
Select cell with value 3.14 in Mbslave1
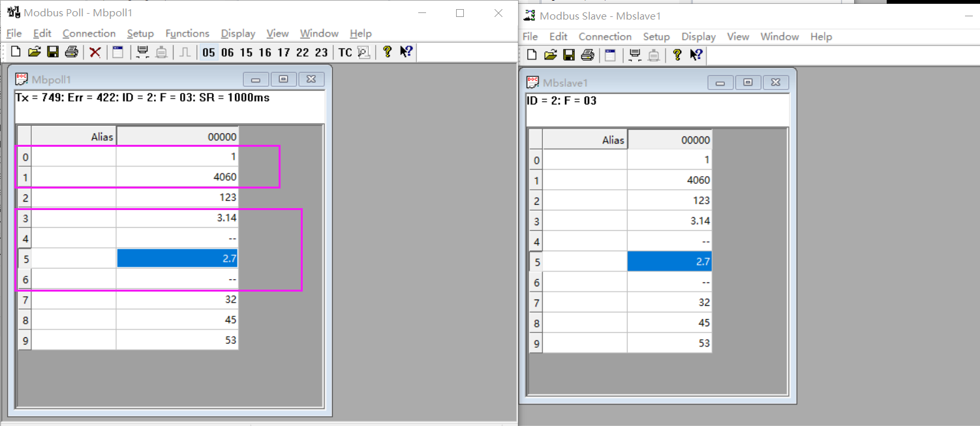pos(669,221)
